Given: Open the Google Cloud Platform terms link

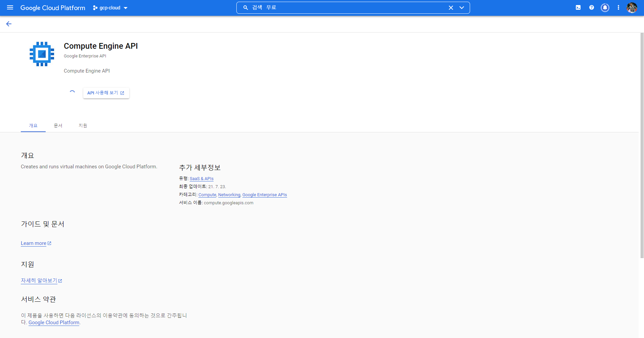Looking at the screenshot, I should 54,323.
